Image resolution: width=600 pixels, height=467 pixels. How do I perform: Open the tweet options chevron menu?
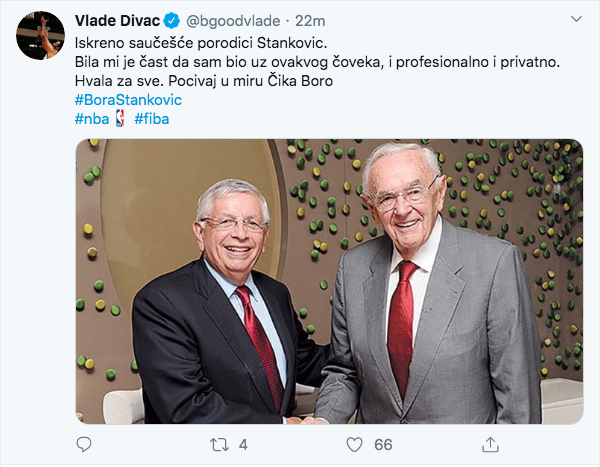click(575, 20)
